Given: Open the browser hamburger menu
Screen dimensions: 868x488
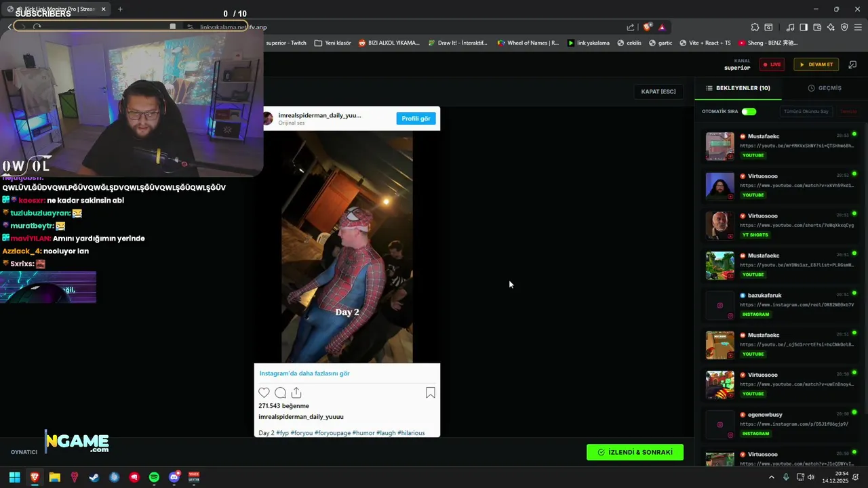Looking at the screenshot, I should 859,27.
